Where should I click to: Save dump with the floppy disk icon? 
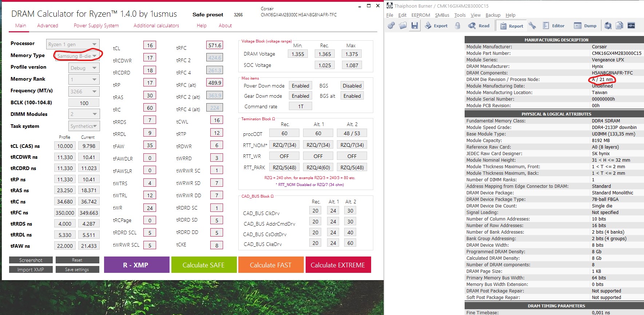[x=414, y=25]
